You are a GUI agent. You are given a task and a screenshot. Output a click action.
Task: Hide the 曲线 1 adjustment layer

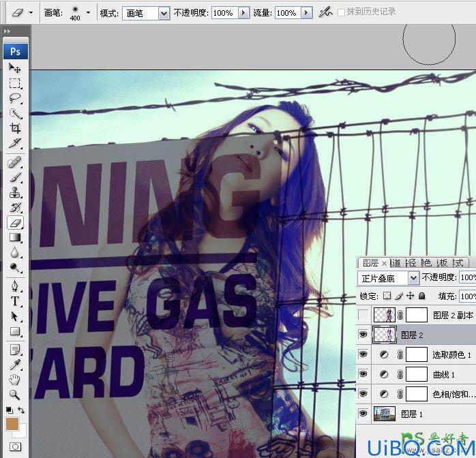tap(363, 374)
